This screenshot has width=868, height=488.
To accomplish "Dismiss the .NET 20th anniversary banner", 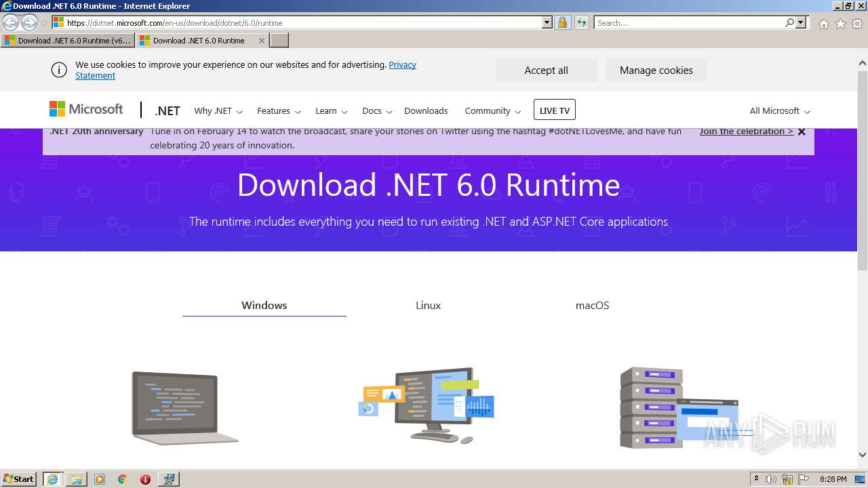I will pyautogui.click(x=802, y=131).
